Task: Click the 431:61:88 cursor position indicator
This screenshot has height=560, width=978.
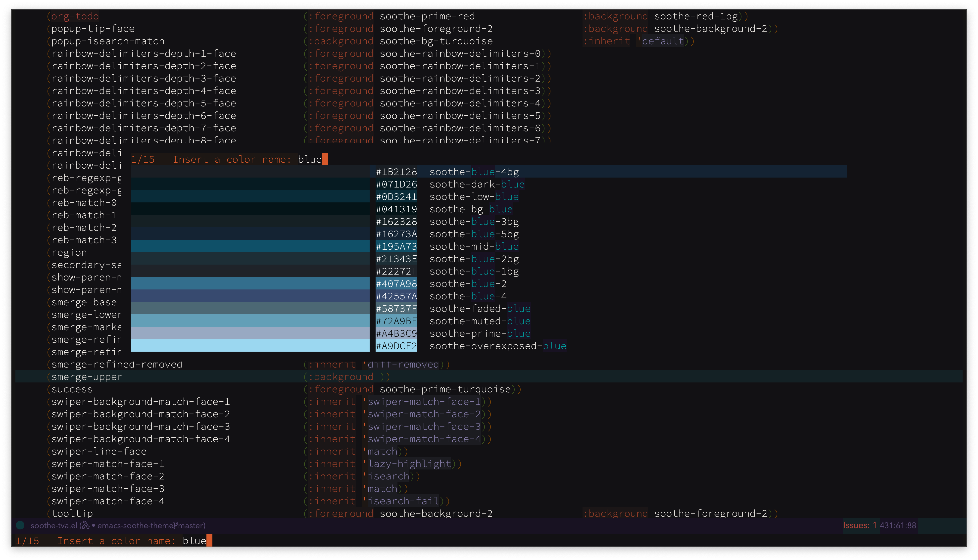Action: (898, 525)
